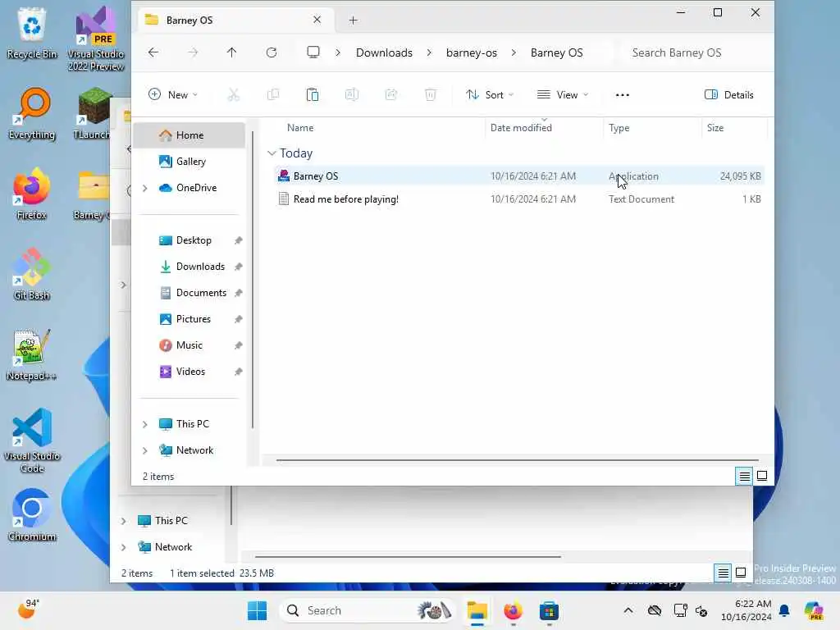Collapse the Today group
840x630 pixels.
(x=272, y=153)
